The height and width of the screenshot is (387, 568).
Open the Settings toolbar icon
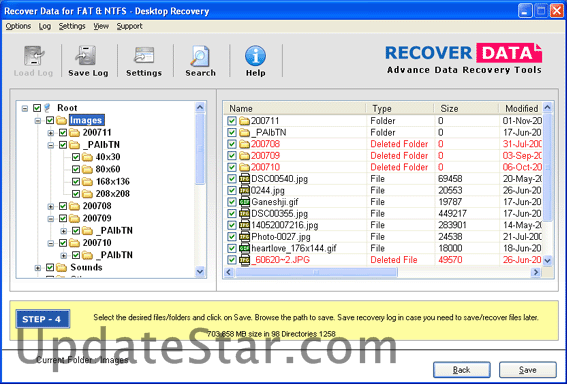click(144, 56)
